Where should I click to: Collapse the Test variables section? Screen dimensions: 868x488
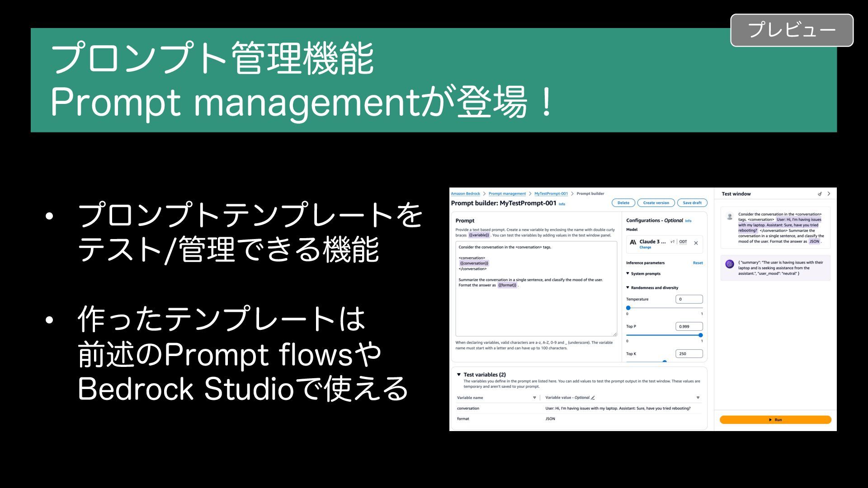coord(459,375)
